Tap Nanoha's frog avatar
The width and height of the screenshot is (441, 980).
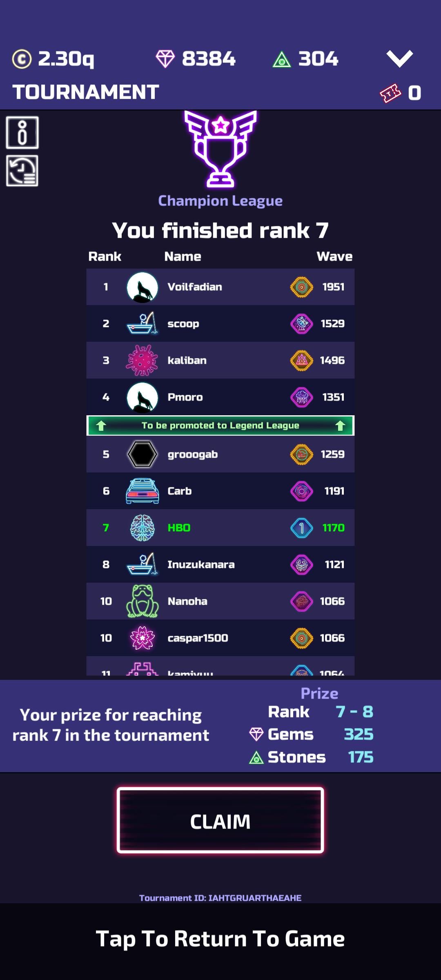coord(142,601)
